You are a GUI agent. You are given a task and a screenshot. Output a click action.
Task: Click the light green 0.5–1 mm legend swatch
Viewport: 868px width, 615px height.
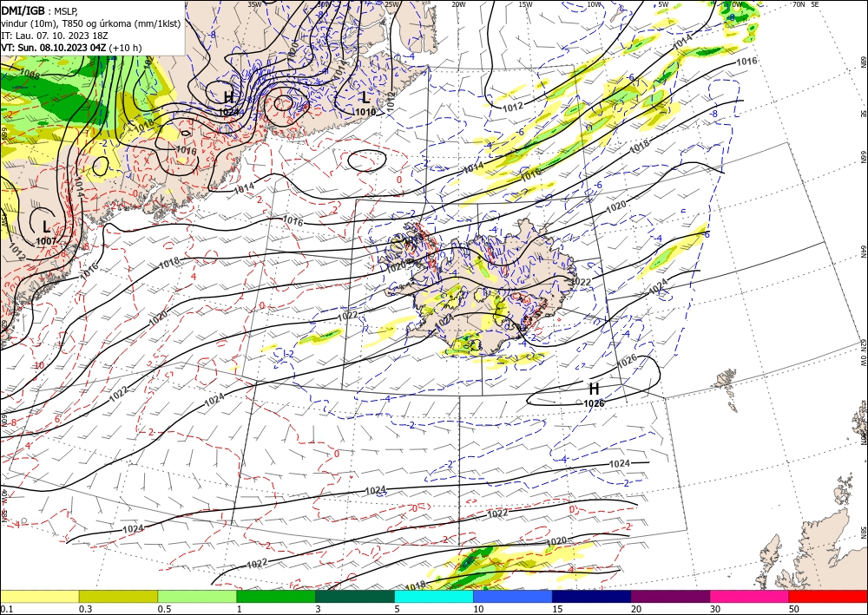click(x=197, y=596)
